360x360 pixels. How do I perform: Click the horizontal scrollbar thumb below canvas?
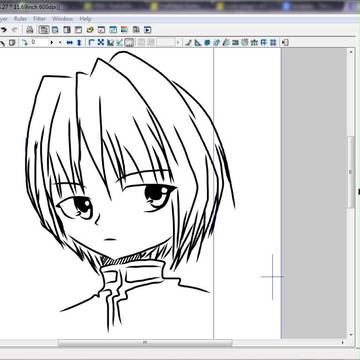(x=145, y=342)
